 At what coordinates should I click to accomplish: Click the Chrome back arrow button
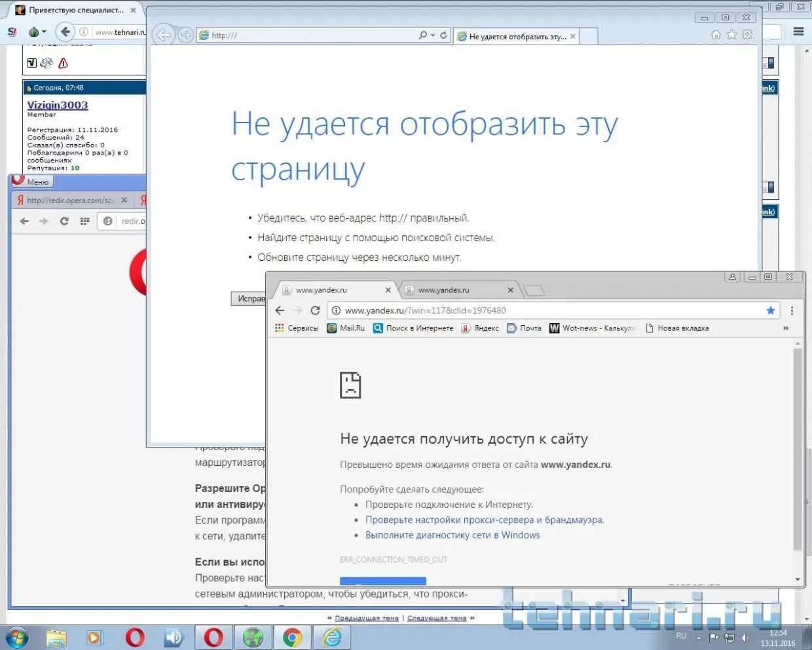pos(280,311)
